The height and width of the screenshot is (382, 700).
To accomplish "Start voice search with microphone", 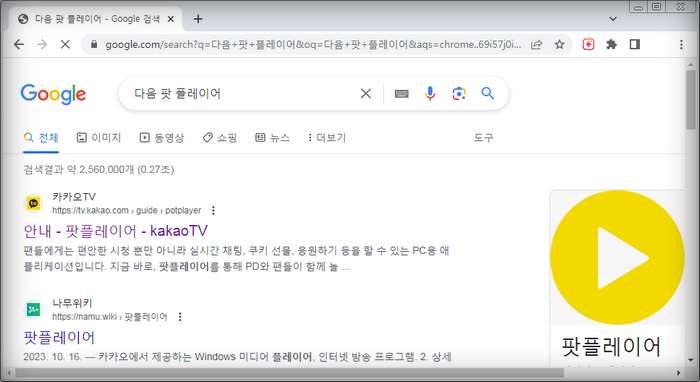I will coord(430,93).
